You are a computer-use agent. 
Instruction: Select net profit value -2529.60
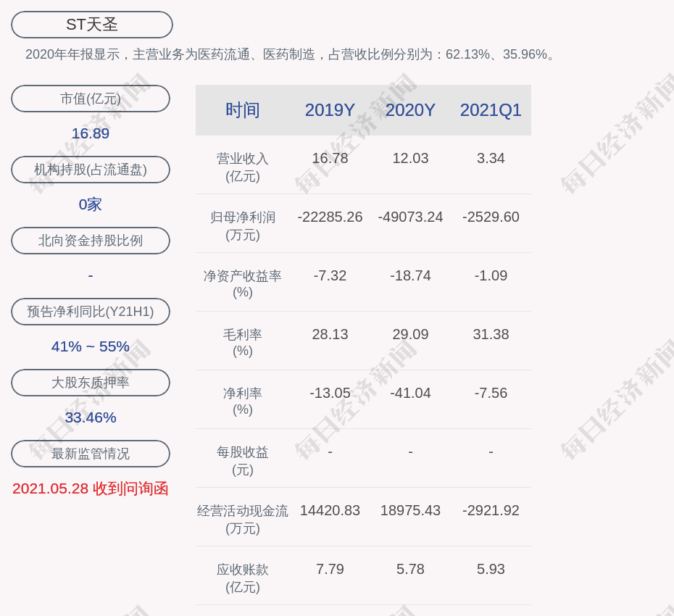click(x=491, y=217)
